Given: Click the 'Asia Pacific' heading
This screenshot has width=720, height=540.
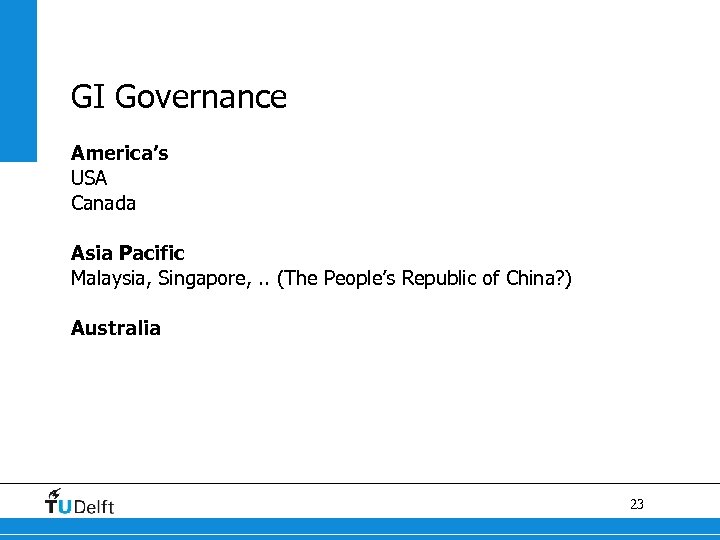Looking at the screenshot, I should click(128, 253).
